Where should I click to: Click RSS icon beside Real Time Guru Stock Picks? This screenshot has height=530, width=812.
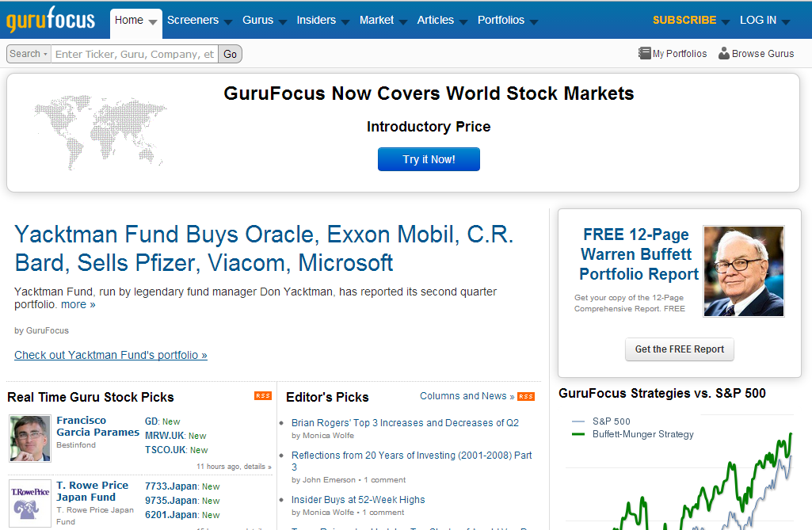pyautogui.click(x=262, y=396)
